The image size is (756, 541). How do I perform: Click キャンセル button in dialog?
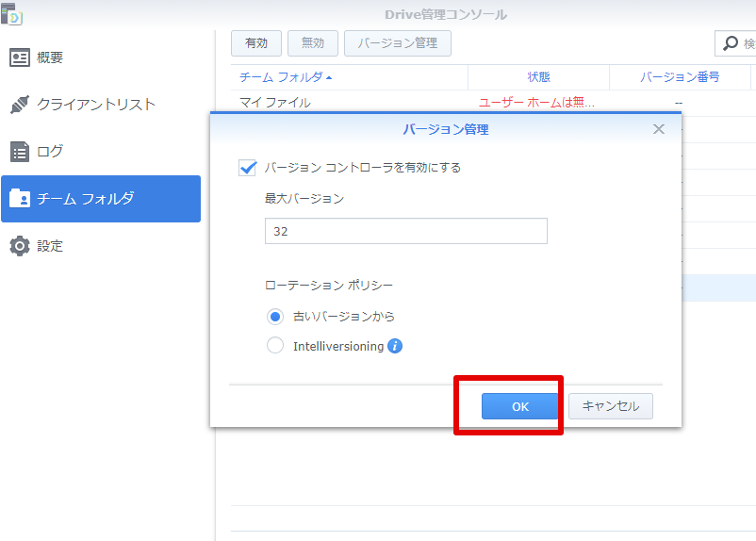tap(611, 406)
